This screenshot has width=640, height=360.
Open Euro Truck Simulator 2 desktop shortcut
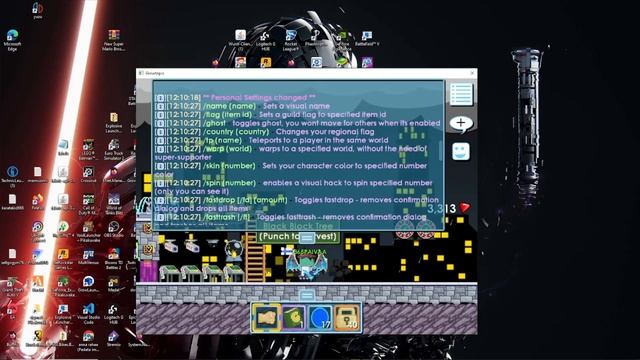[x=114, y=149]
